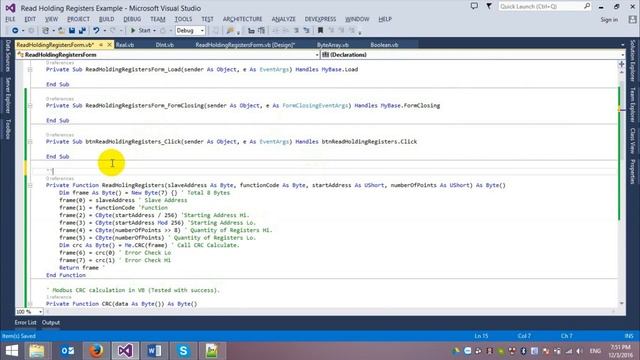640x360 pixels.
Task: Close the ReadHoldingRegistersForm.vb tab
Action: pyautogui.click(x=109, y=45)
